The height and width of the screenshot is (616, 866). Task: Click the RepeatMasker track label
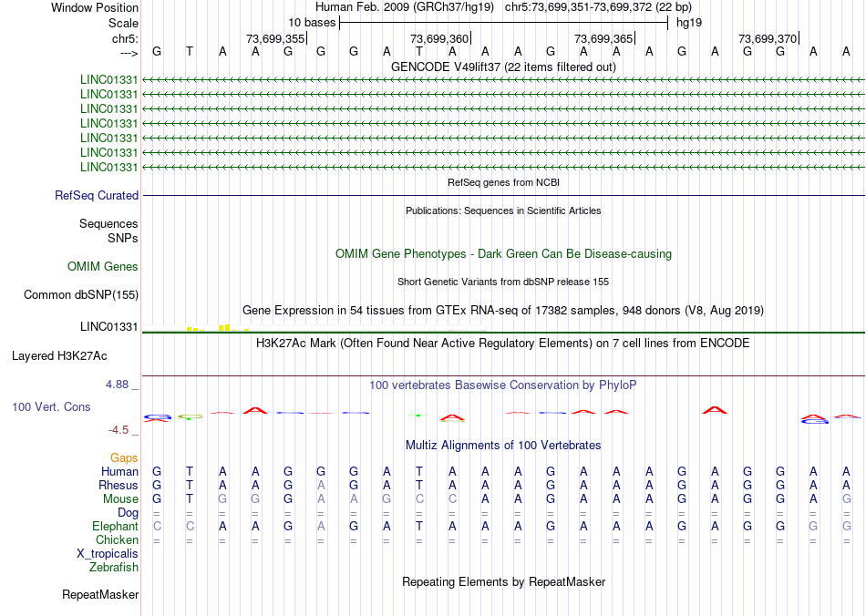coord(100,595)
